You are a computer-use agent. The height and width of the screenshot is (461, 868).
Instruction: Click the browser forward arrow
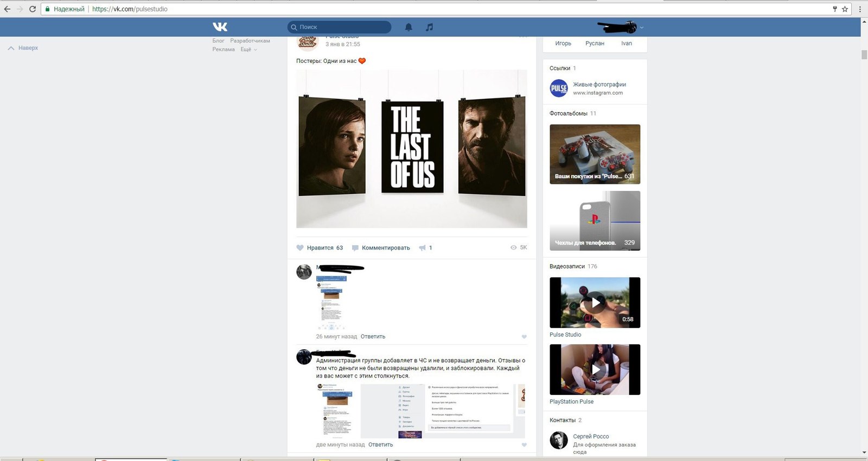click(x=20, y=9)
